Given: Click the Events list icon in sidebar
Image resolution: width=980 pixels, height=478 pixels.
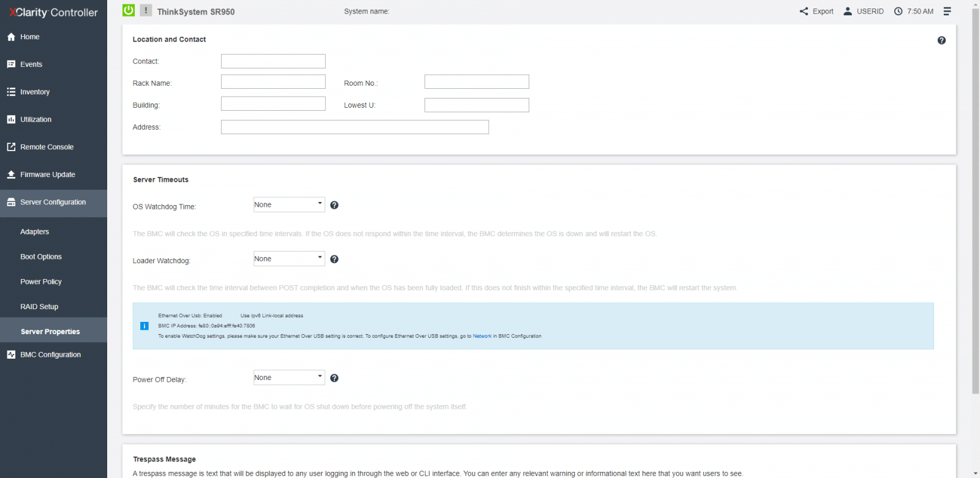Looking at the screenshot, I should [11, 64].
